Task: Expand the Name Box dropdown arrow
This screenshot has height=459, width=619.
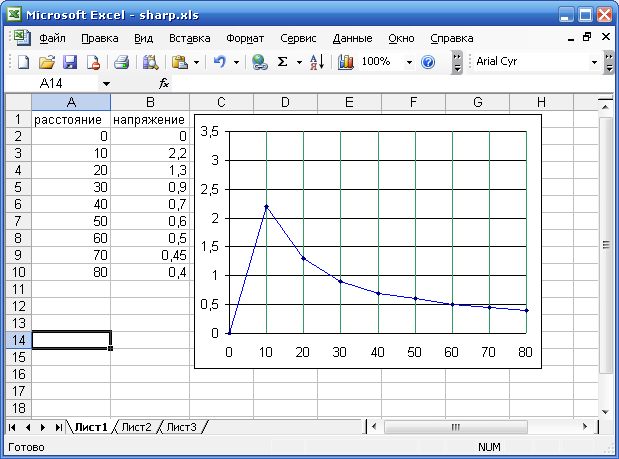Action: (x=106, y=84)
